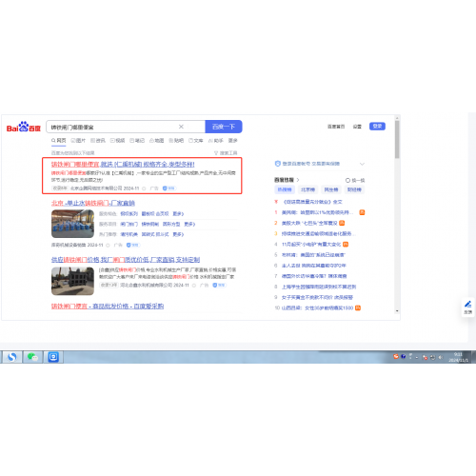This screenshot has height=476, width=476.
Task: Open hot search item number 10
Action: click(x=317, y=307)
